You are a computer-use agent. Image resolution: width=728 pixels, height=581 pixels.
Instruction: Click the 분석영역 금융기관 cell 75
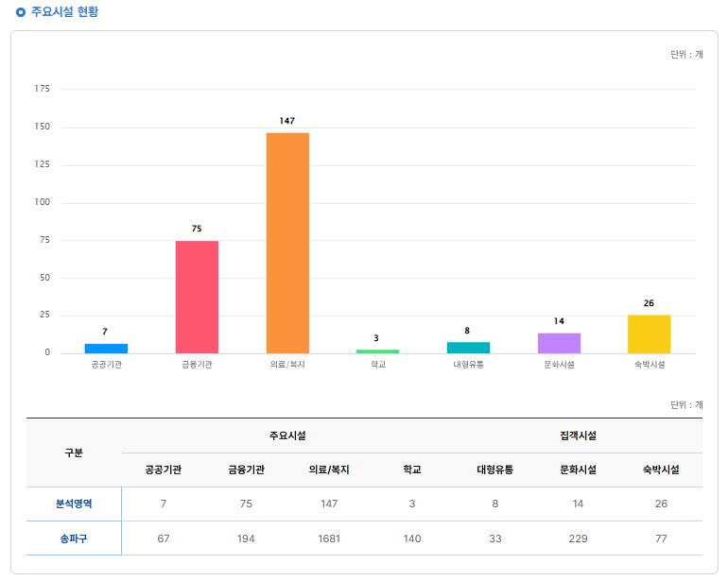[246, 504]
